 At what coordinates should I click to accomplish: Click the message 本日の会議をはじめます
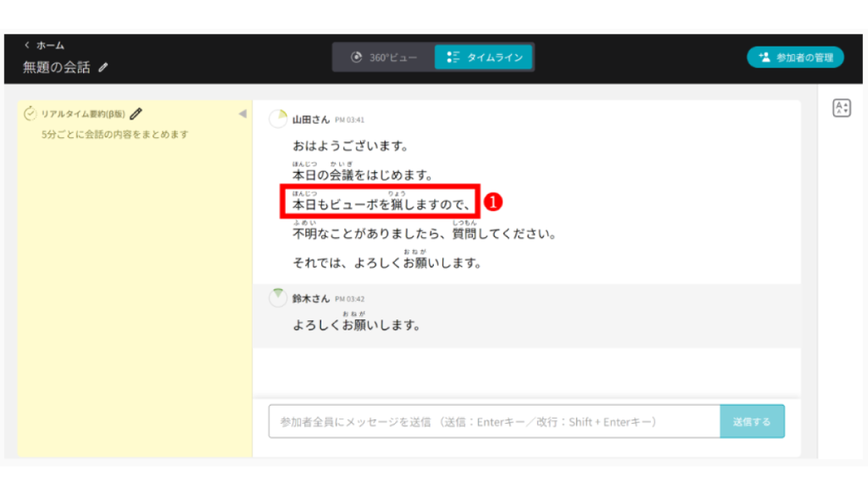click(363, 175)
